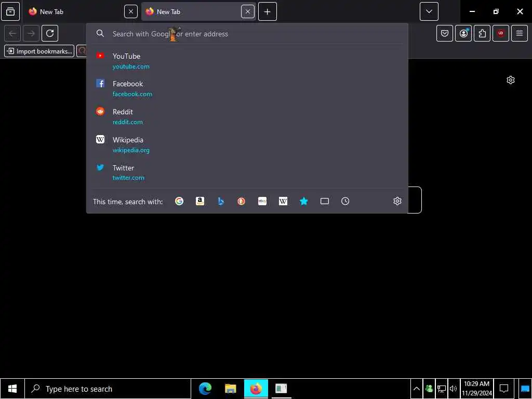Open uBlock Origin extension popup

pos(501,33)
